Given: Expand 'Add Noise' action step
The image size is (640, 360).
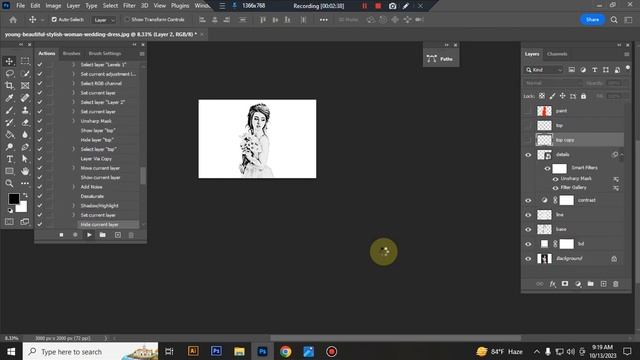Looking at the screenshot, I should [x=74, y=187].
